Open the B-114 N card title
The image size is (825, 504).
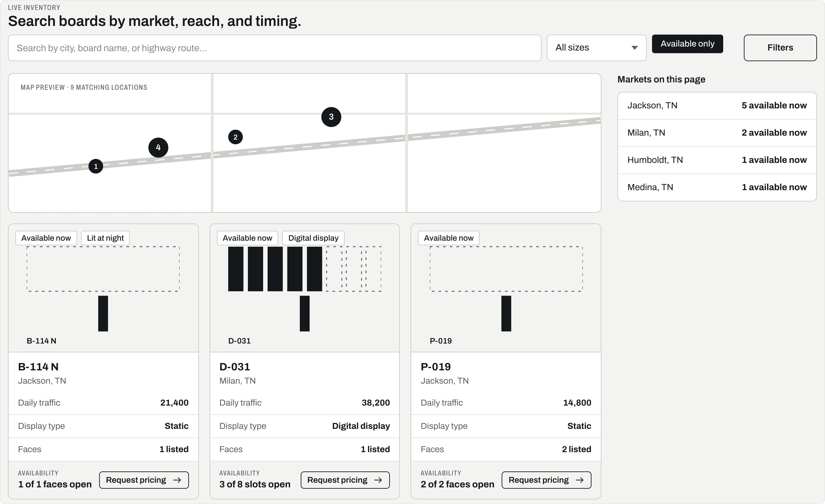pyautogui.click(x=38, y=367)
